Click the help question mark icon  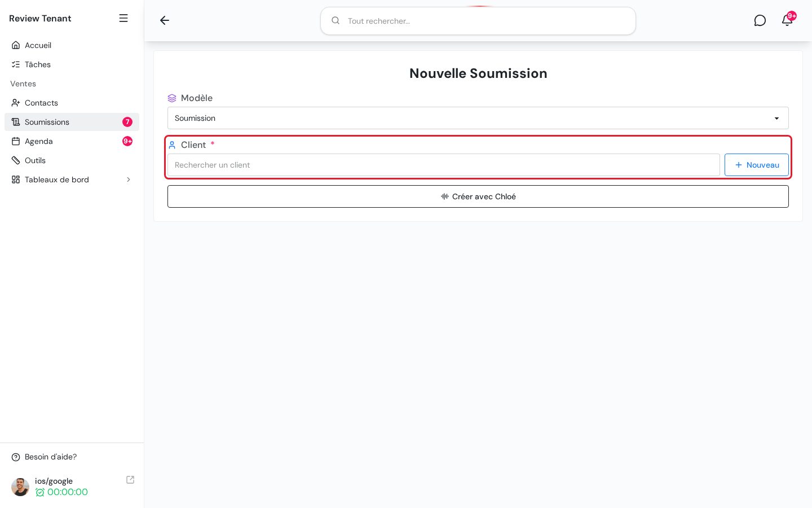16,457
